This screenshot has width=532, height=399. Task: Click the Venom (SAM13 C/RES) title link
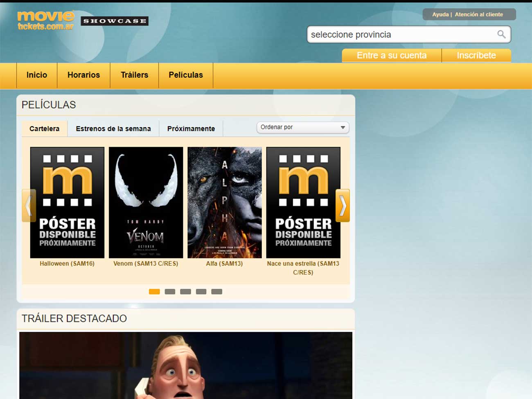(x=146, y=264)
